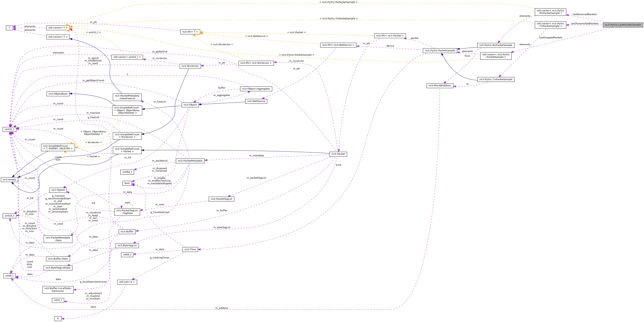Image resolution: width=644 pixels, height=322 pixels.
Task: Click the ns3::PyViz::PacketSample node
Action: click(x=440, y=51)
